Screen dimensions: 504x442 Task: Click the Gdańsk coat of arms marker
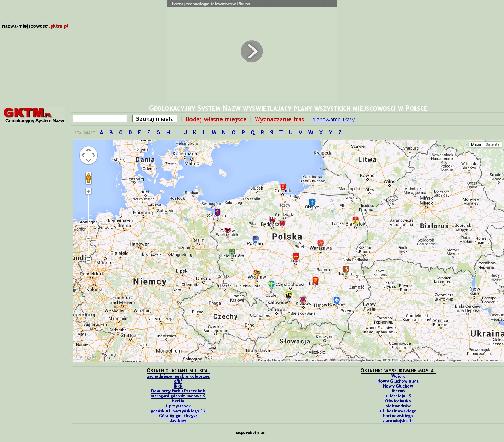[283, 187]
